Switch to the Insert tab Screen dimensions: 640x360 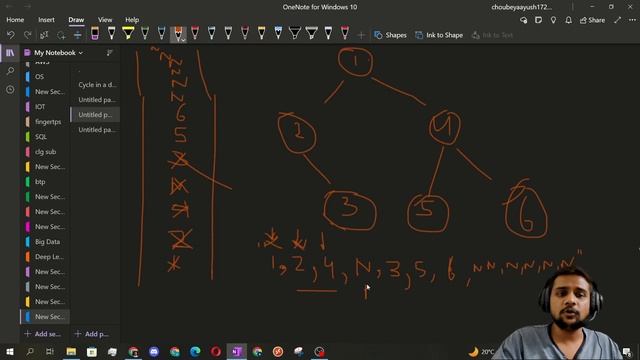pos(46,20)
